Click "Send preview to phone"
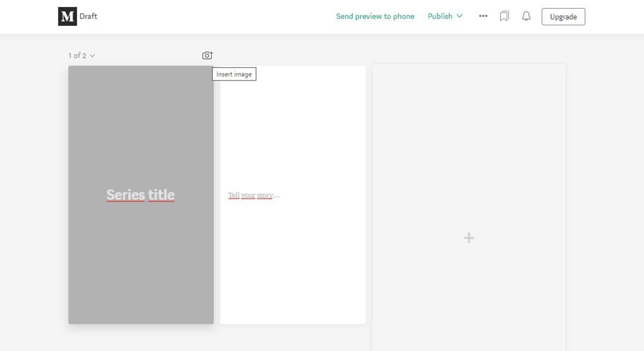Viewport: 644px width, 351px height. [375, 16]
